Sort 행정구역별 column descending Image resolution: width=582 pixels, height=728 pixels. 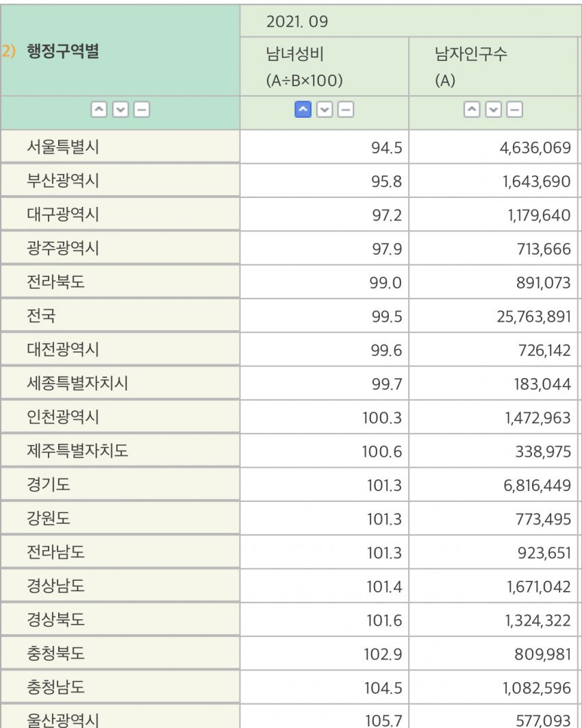tap(121, 110)
